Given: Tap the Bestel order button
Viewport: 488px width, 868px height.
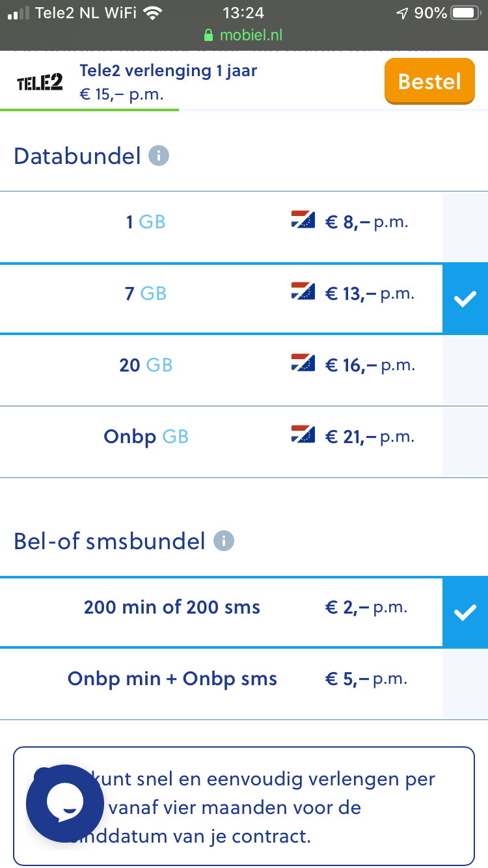Looking at the screenshot, I should point(429,81).
